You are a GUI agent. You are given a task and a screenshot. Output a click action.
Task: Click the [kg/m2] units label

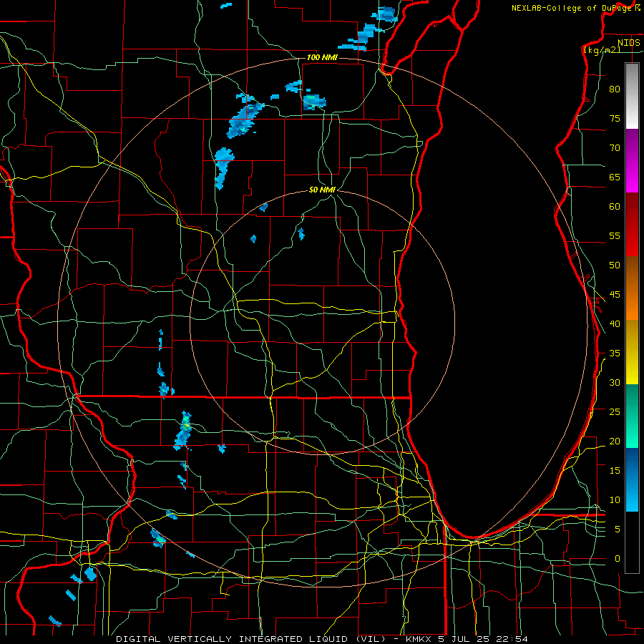tap(602, 50)
